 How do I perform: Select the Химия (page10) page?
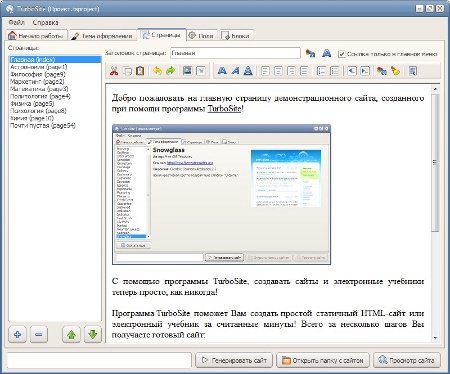pyautogui.click(x=55, y=118)
